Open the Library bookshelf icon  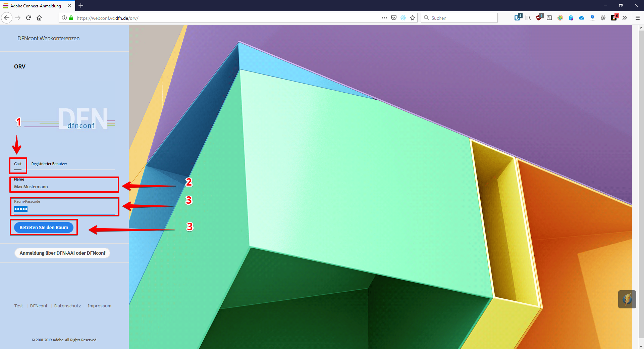(x=528, y=18)
